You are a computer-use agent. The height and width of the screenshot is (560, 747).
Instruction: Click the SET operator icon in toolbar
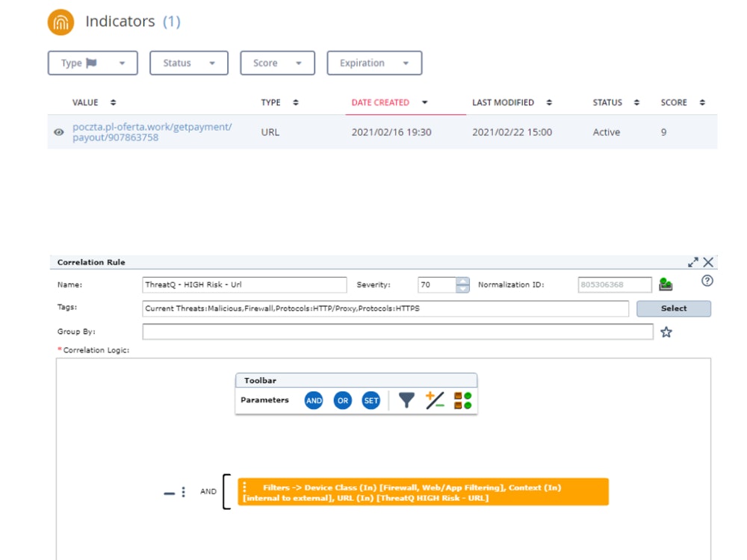coord(371,401)
